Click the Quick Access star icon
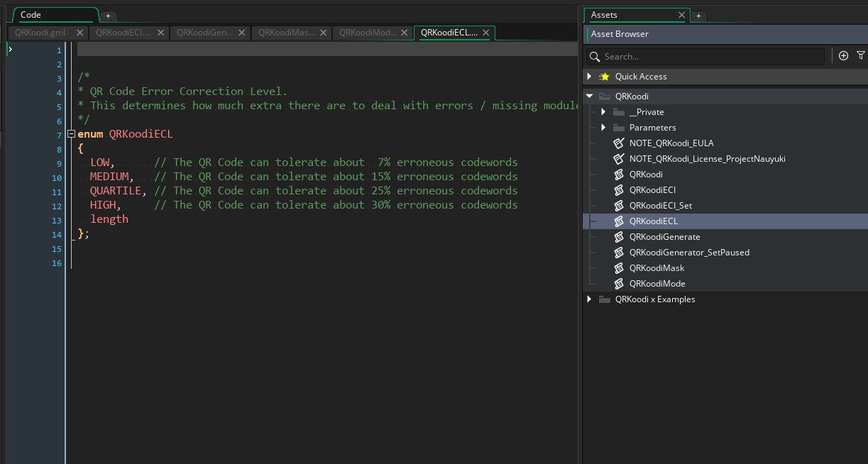 [x=604, y=77]
